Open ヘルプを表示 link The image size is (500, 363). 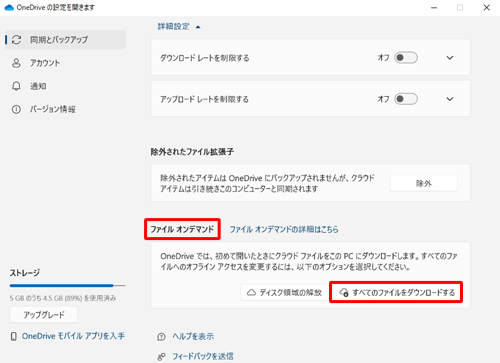click(x=193, y=336)
